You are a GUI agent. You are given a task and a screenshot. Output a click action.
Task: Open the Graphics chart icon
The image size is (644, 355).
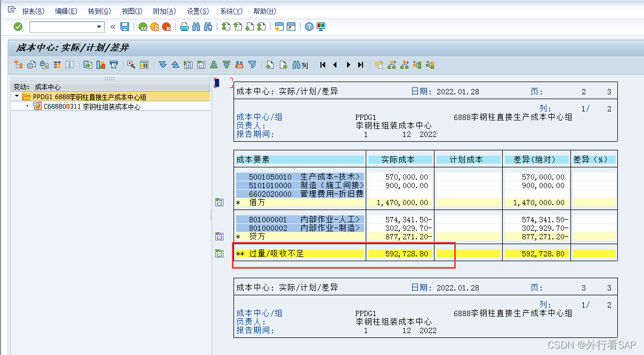pos(101,64)
